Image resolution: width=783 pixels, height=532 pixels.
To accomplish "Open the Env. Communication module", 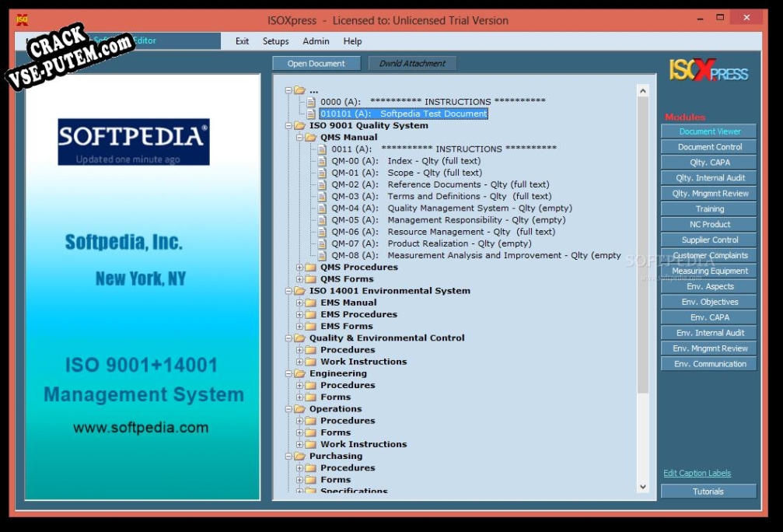I will pos(708,364).
